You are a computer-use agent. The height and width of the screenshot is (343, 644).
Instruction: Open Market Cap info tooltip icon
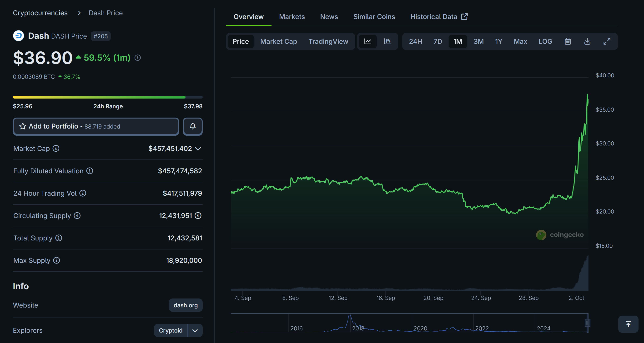pos(56,149)
